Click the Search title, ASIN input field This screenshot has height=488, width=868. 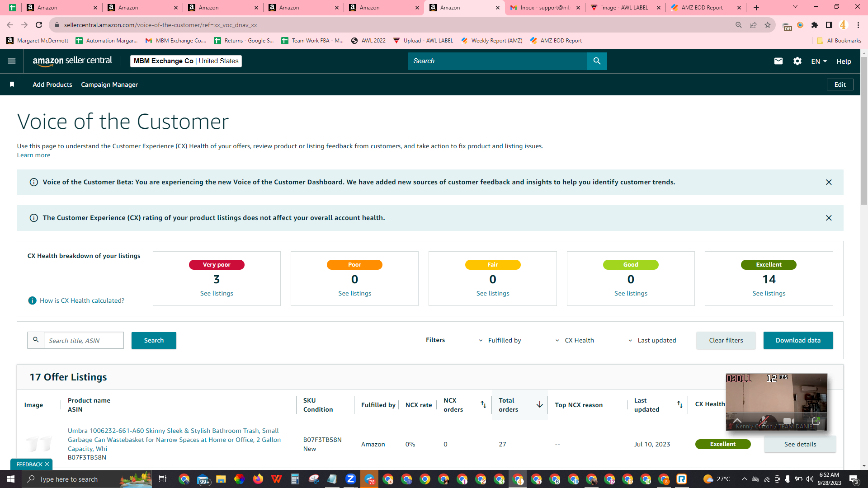point(84,340)
